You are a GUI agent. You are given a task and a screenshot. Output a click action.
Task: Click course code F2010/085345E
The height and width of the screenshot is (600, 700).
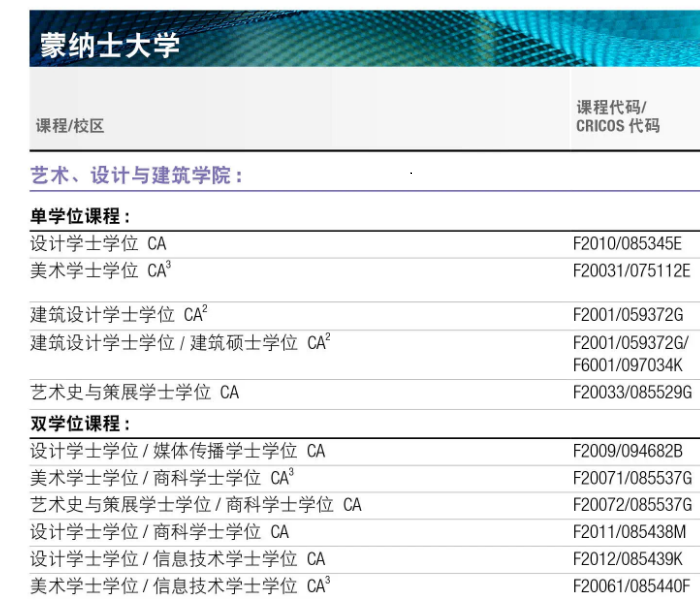pos(627,244)
